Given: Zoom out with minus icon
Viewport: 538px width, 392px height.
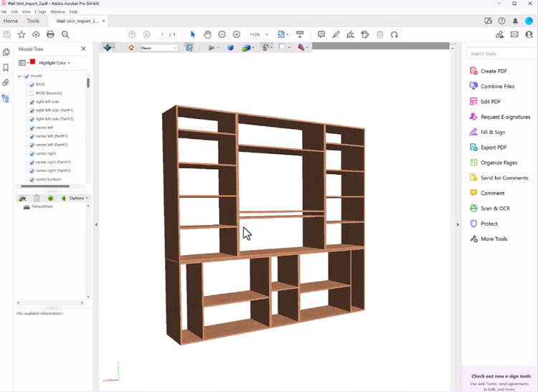Looking at the screenshot, I should (x=222, y=34).
